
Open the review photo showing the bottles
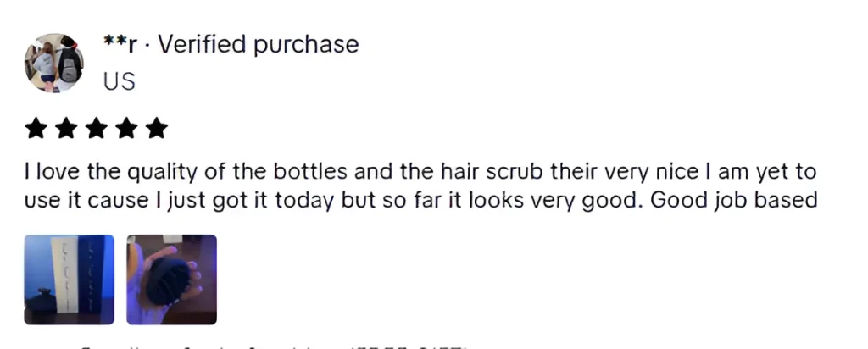click(x=69, y=280)
